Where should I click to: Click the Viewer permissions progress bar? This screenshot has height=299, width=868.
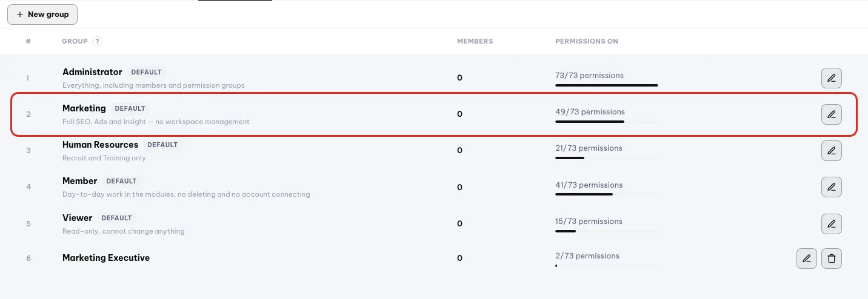point(607,231)
